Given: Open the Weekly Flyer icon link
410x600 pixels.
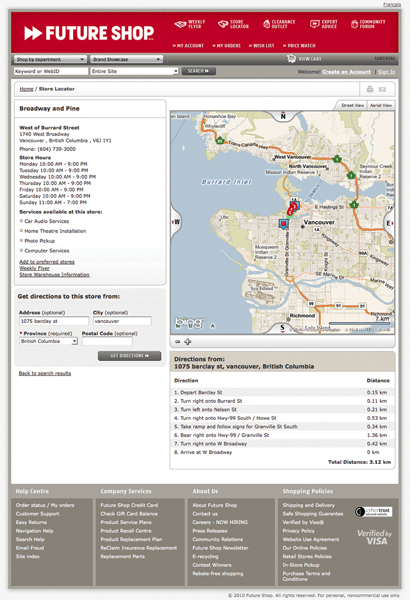Looking at the screenshot, I should (190, 24).
